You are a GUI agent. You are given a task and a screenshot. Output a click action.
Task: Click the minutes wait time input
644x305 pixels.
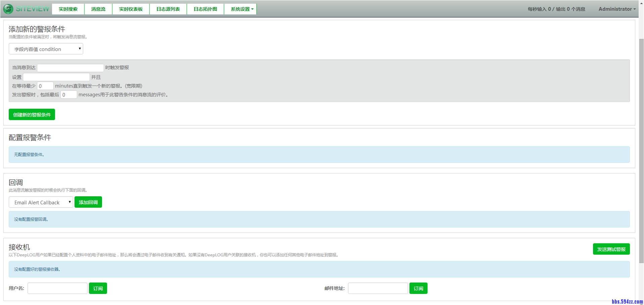45,86
